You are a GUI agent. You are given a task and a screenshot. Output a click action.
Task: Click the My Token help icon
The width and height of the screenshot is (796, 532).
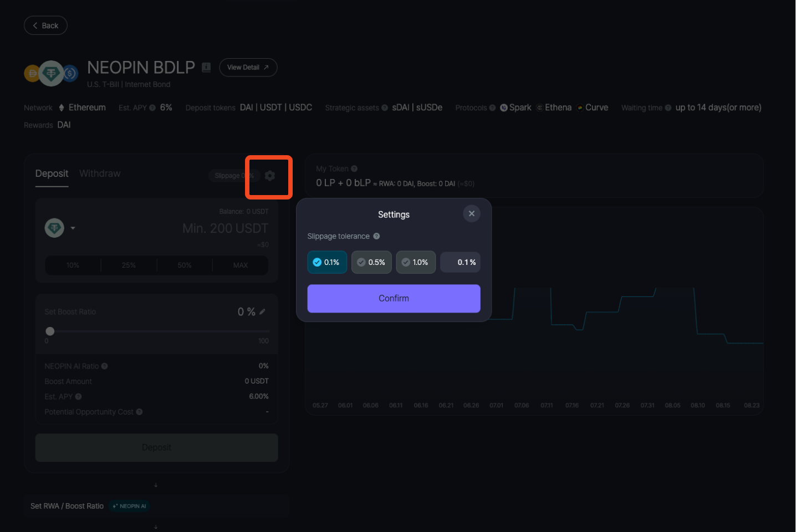tap(354, 169)
